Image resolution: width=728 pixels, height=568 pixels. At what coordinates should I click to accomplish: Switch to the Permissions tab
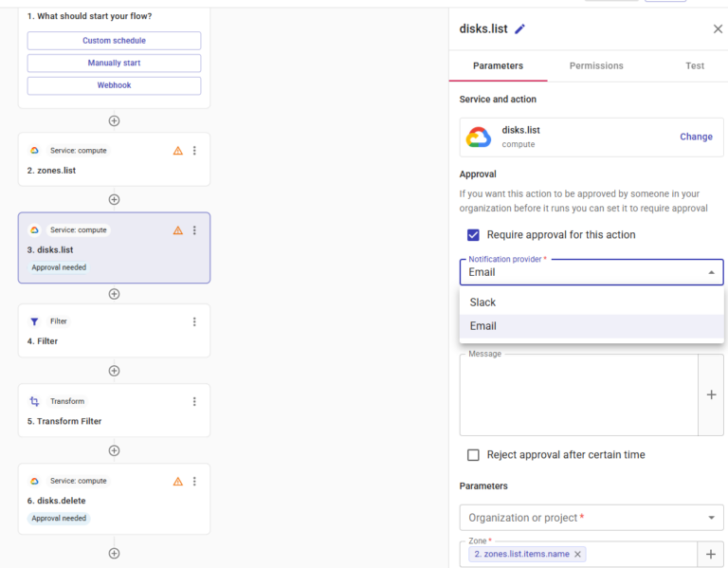[x=596, y=65]
